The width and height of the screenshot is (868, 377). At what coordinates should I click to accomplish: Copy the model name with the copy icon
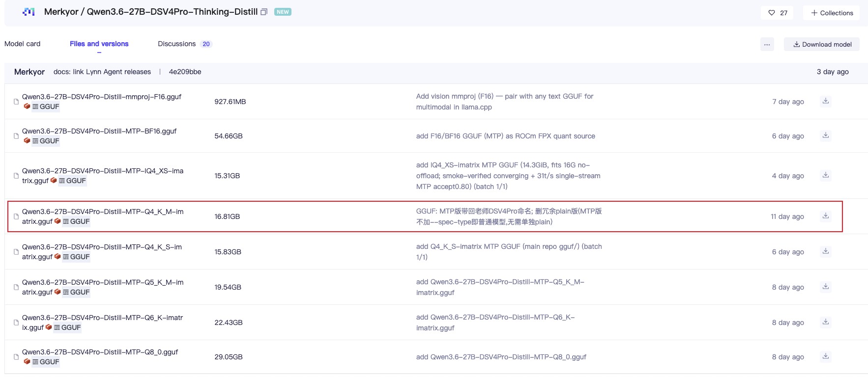[264, 12]
